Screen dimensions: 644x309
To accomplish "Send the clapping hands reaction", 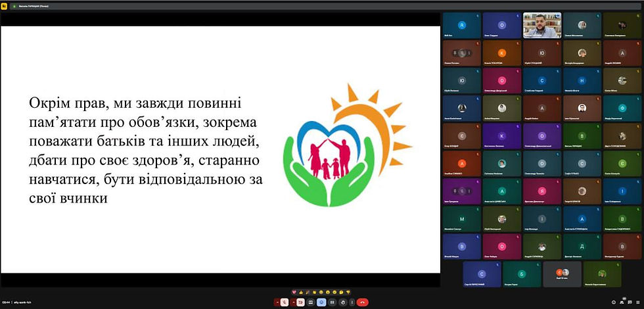I will (x=315, y=292).
